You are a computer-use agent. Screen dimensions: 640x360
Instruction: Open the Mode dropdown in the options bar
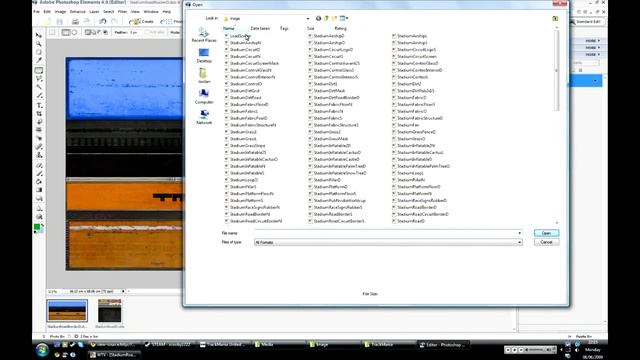pyautogui.click(x=176, y=32)
